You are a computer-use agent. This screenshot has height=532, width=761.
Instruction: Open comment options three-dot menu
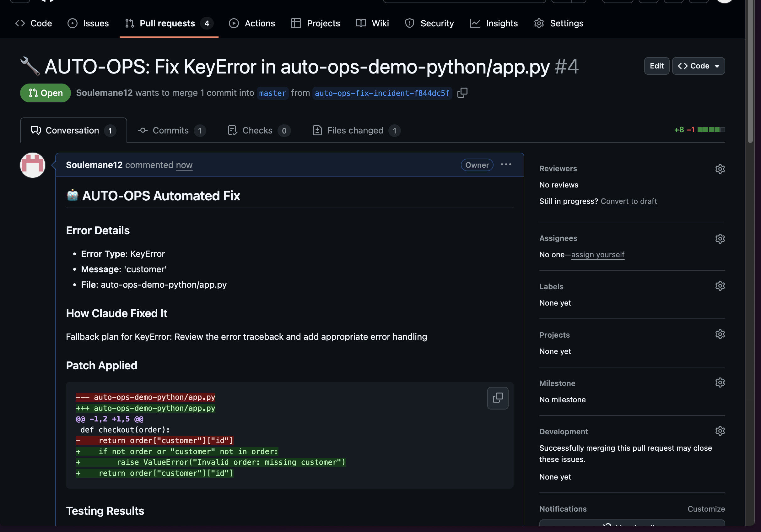pos(506,165)
